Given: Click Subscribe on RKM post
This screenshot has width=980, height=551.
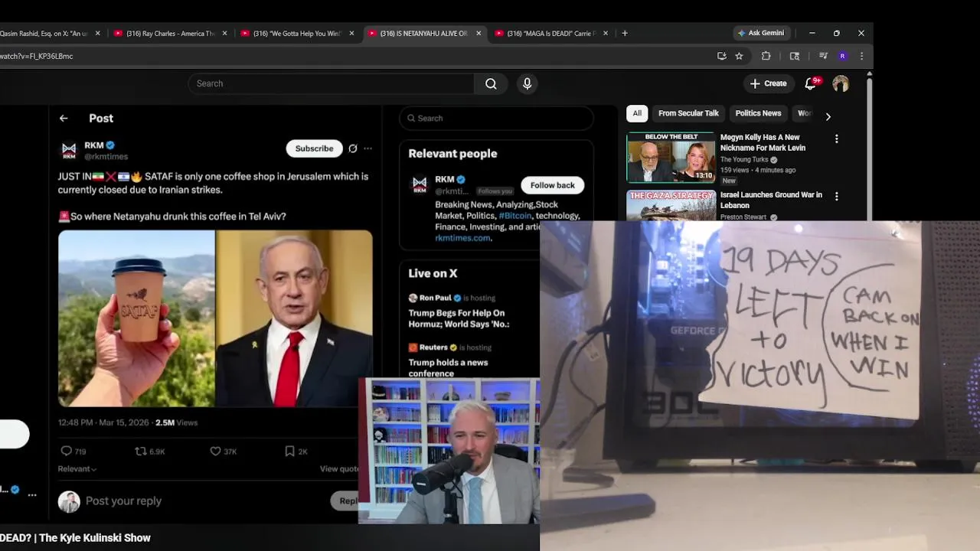Looking at the screenshot, I should pos(314,148).
